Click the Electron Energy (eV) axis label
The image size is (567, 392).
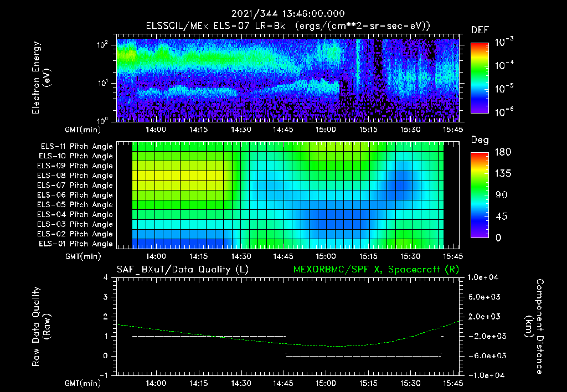click(41, 78)
